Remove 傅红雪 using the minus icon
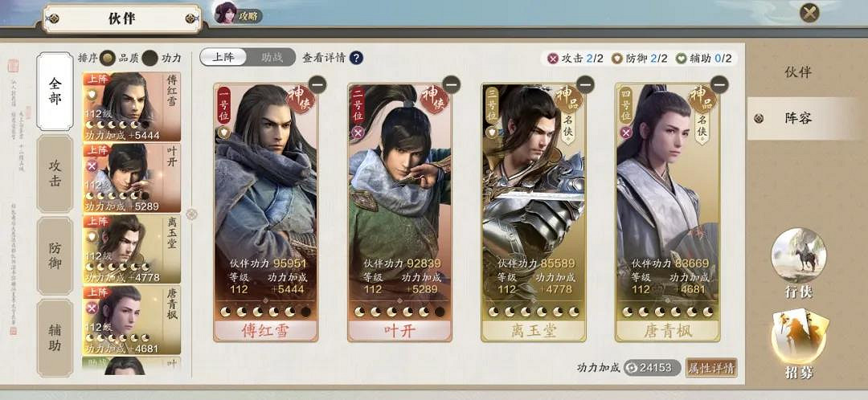 pos(317,84)
